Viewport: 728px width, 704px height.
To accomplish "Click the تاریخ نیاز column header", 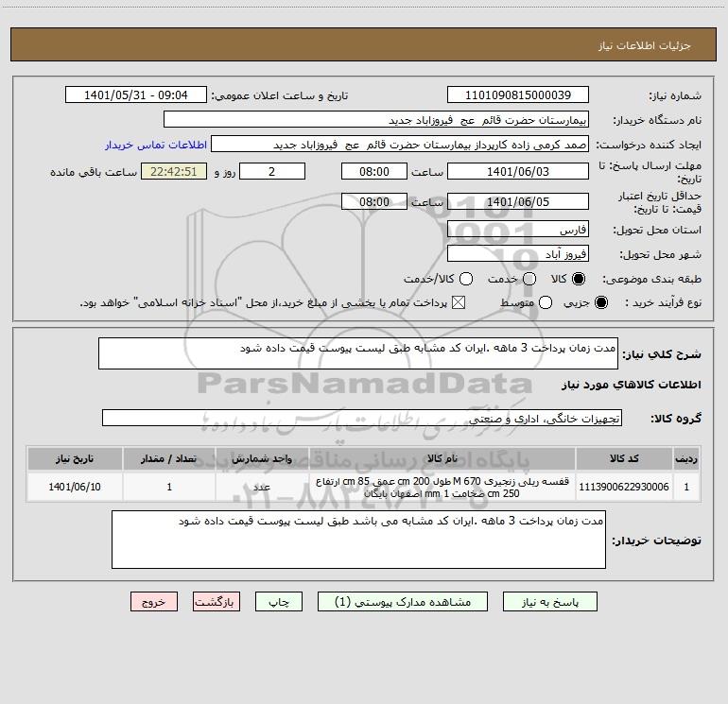I will pos(75,458).
